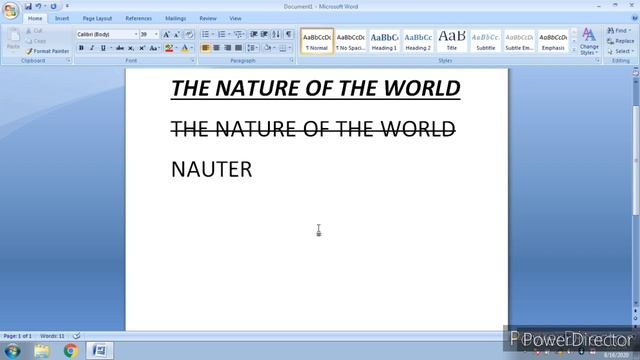640x360 pixels.
Task: Apply the No Spacing style
Action: click(351, 41)
